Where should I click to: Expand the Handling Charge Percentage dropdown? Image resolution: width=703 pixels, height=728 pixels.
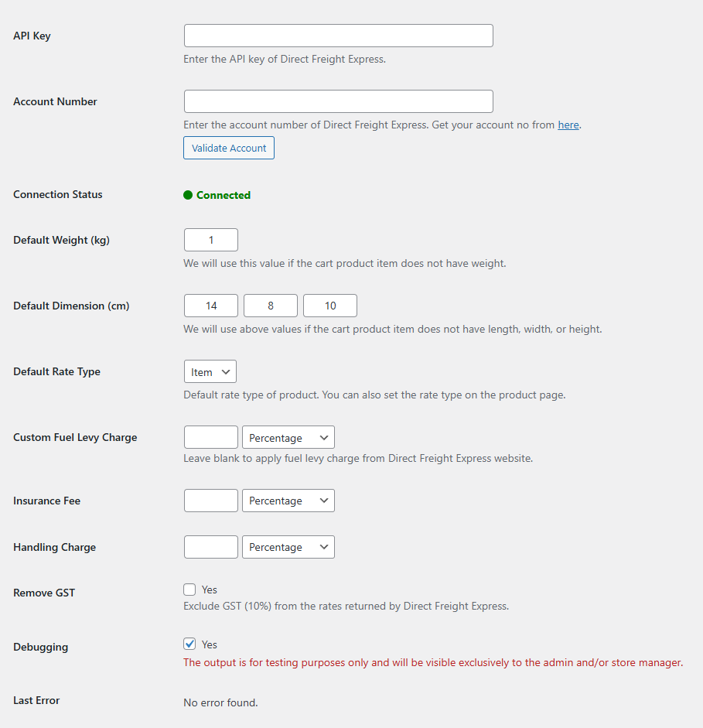click(x=288, y=547)
